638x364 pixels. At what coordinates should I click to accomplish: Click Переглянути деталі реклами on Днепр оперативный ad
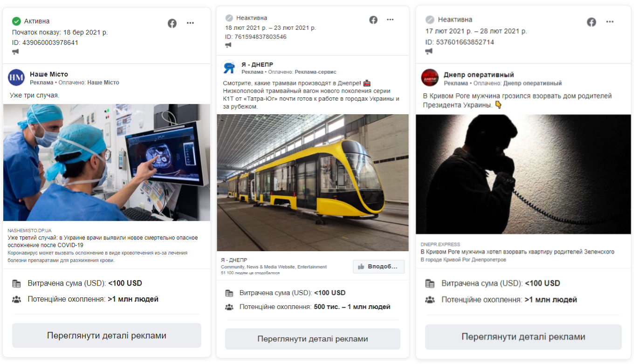point(523,337)
